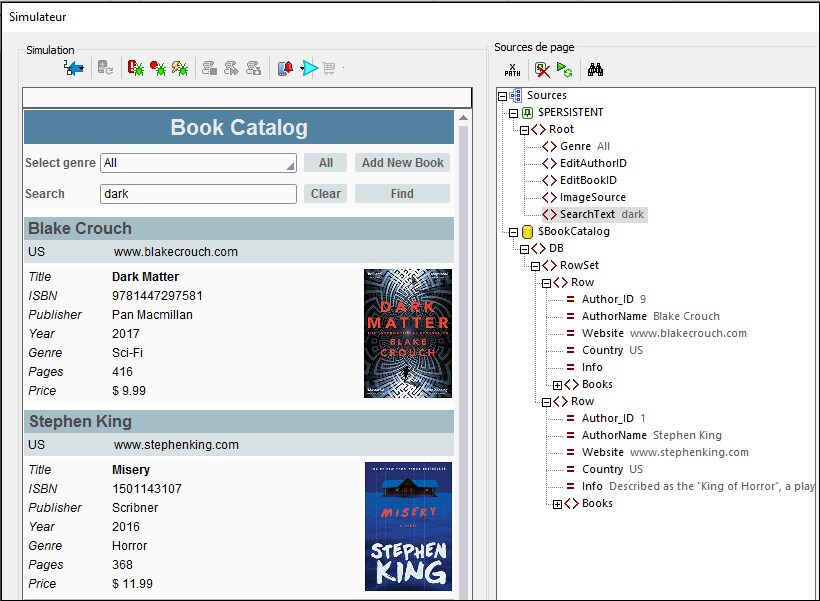This screenshot has width=820, height=601.
Task: Select the SearchText tree item
Action: tap(587, 214)
